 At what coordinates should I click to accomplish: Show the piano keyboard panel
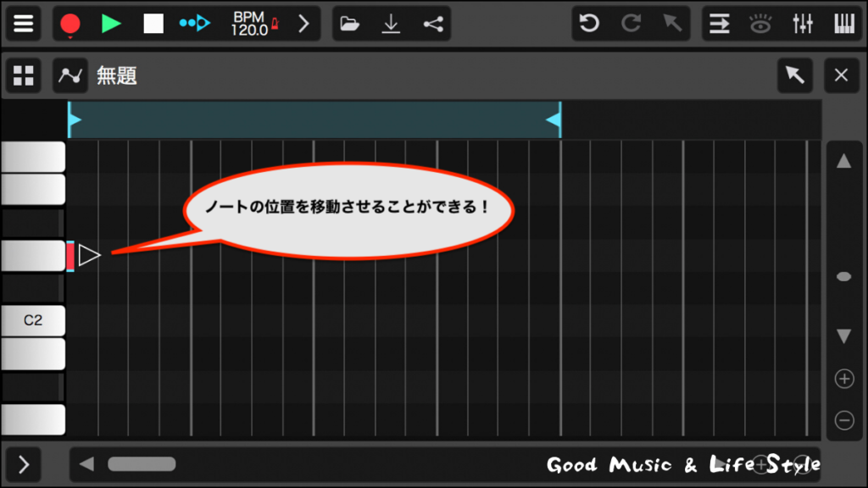(844, 24)
